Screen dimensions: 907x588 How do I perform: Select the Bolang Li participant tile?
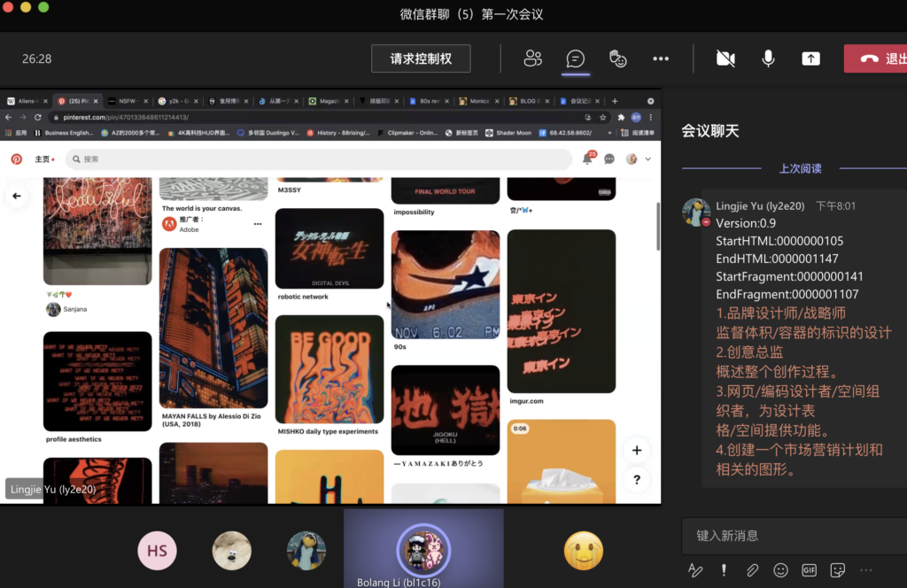click(423, 549)
